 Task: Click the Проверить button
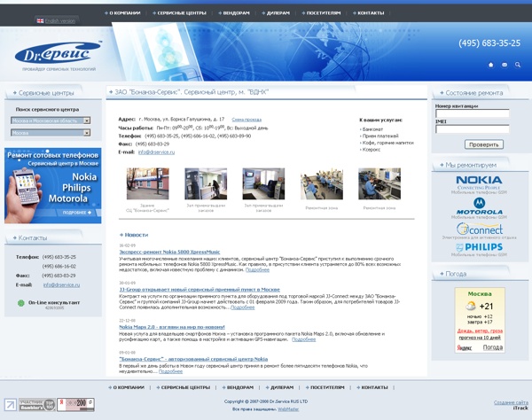coord(484,144)
